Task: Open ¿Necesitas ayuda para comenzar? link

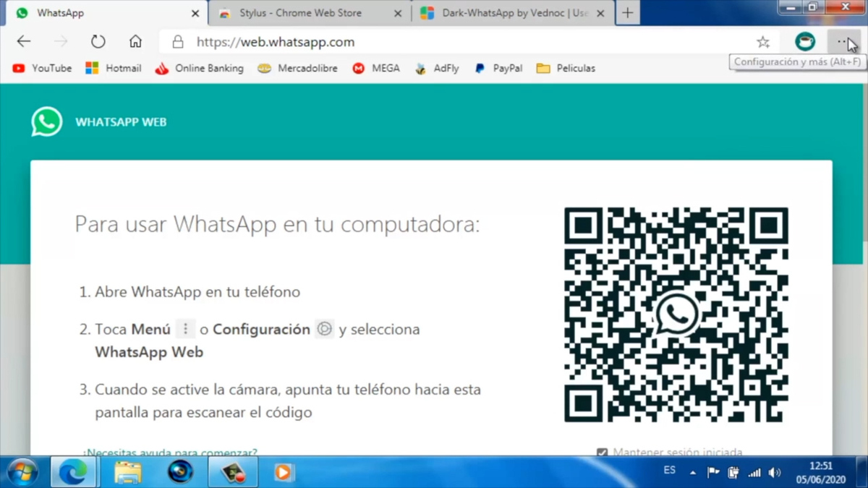Action: (170, 453)
